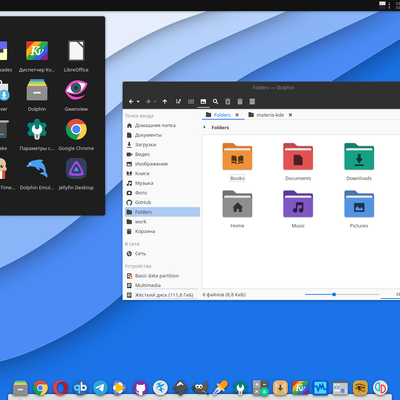This screenshot has height=400, width=400.
Task: Click the Folders — Dolphin window title
Action: point(273,88)
